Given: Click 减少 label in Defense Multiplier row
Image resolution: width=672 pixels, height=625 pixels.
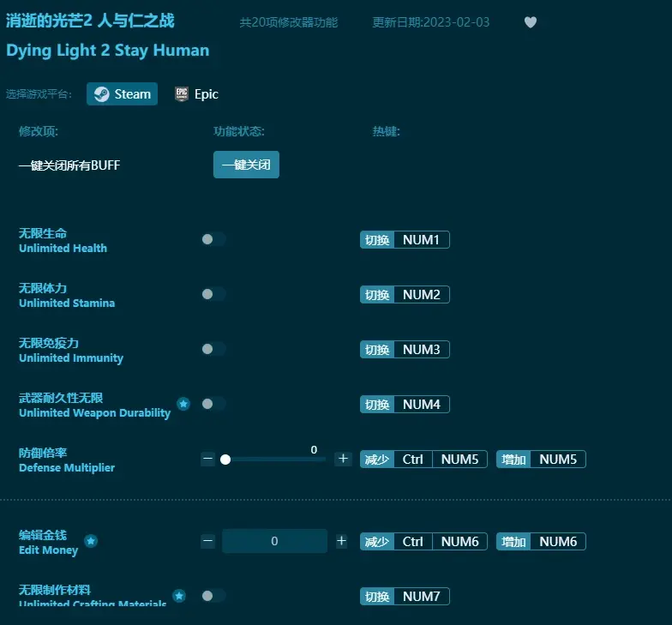Looking at the screenshot, I should (x=377, y=460).
